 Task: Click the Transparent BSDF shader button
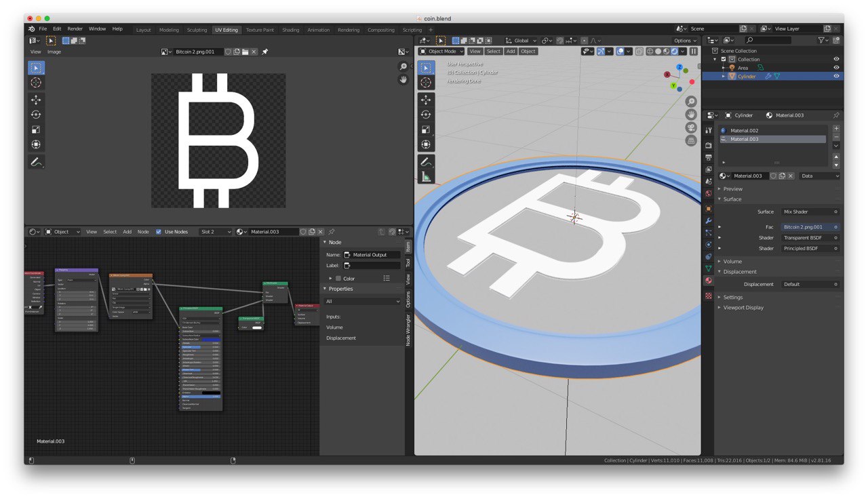tap(810, 238)
